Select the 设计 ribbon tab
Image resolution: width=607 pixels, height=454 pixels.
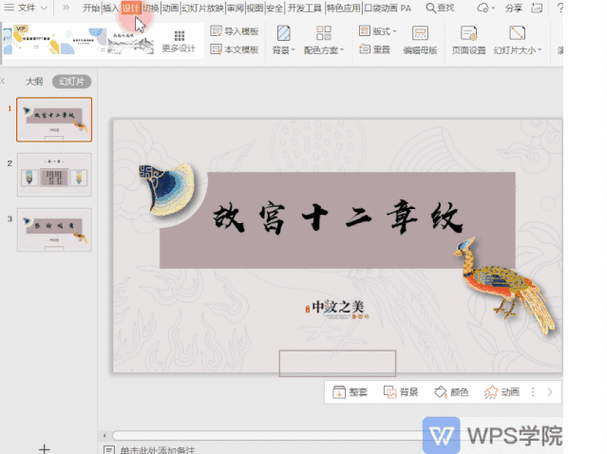[130, 8]
